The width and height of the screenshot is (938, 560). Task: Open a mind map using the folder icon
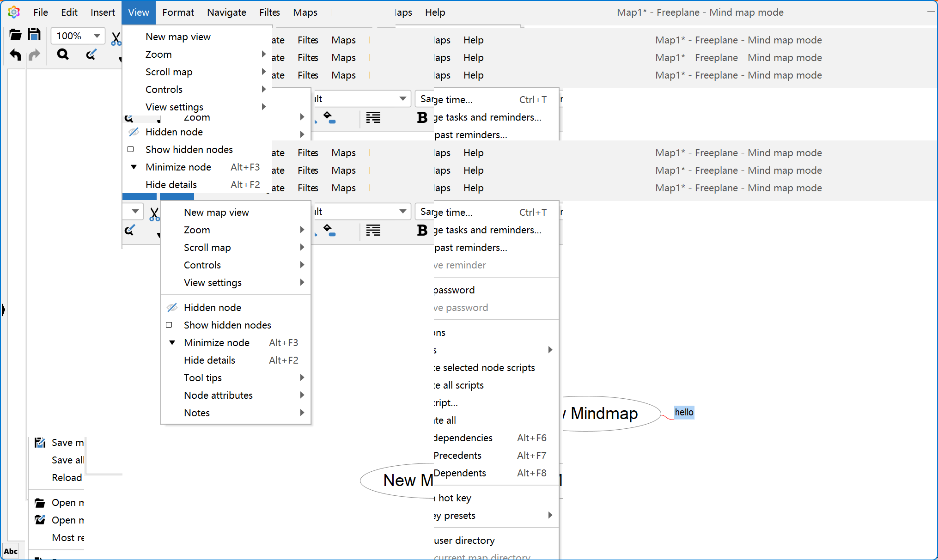point(15,34)
